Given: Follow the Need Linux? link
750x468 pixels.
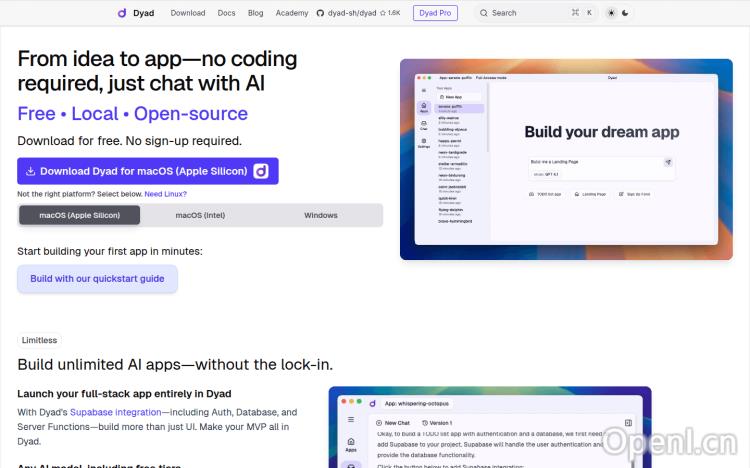Looking at the screenshot, I should click(x=165, y=194).
